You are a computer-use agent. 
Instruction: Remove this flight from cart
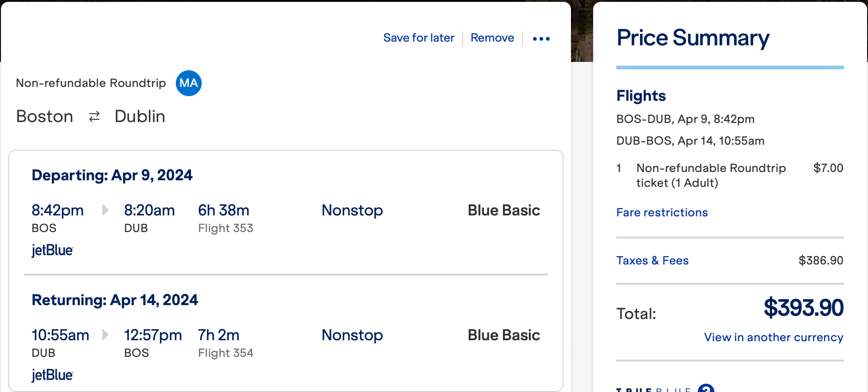[x=492, y=38]
